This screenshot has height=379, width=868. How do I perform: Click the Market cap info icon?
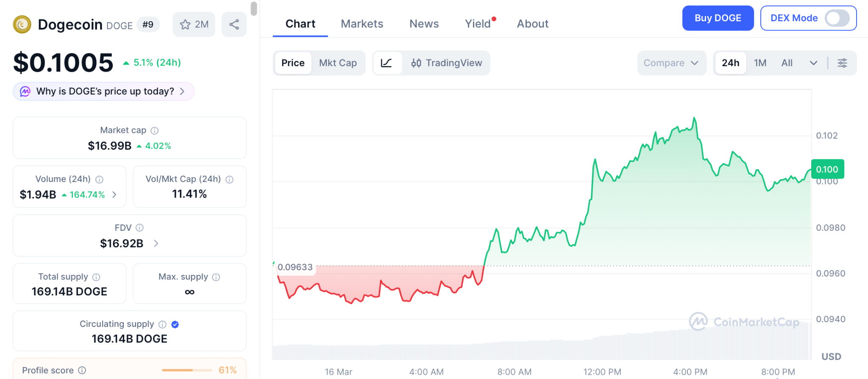pos(155,131)
